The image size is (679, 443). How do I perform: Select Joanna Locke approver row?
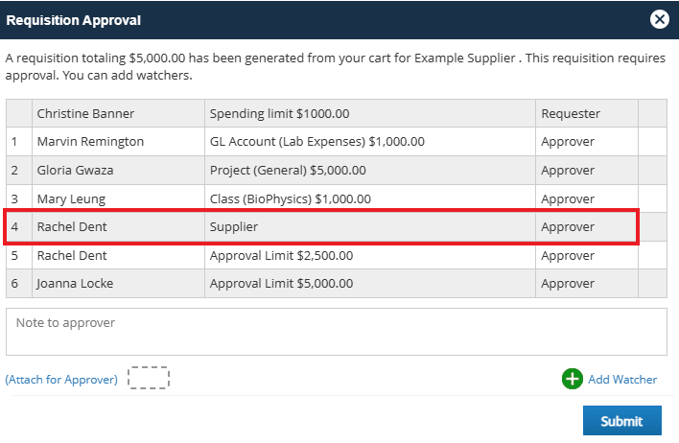pyautogui.click(x=336, y=283)
